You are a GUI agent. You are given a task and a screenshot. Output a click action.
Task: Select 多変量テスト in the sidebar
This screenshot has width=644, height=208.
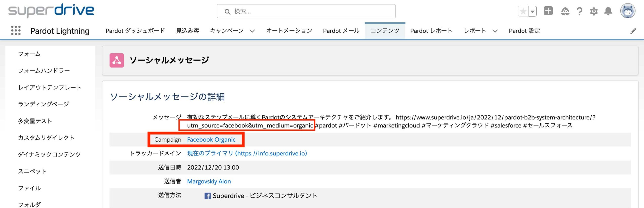(35, 121)
